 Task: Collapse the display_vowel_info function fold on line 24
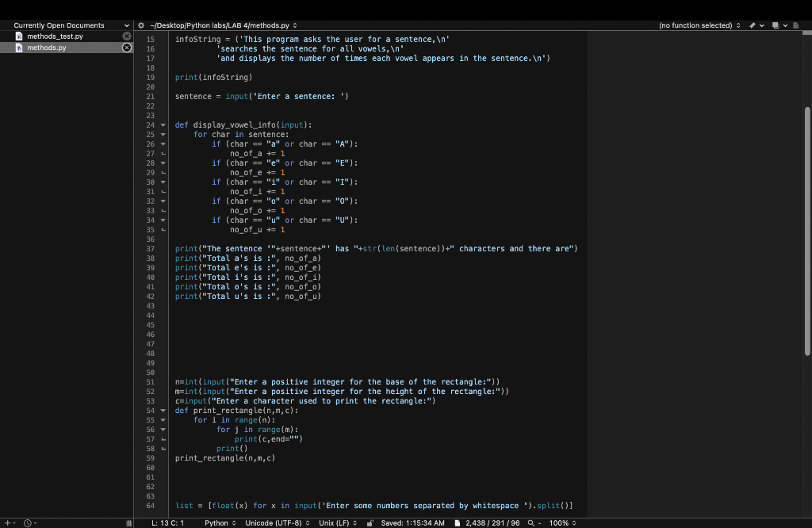tap(163, 125)
